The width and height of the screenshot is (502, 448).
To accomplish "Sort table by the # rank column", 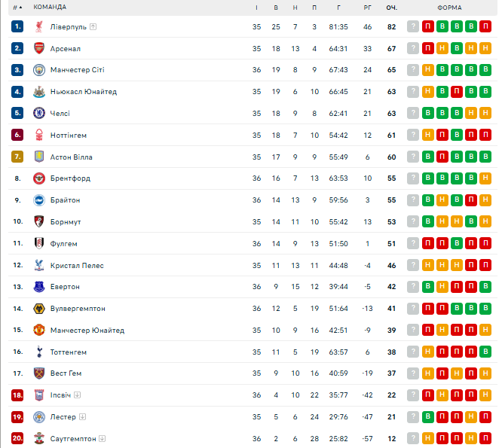I will click(x=17, y=8).
